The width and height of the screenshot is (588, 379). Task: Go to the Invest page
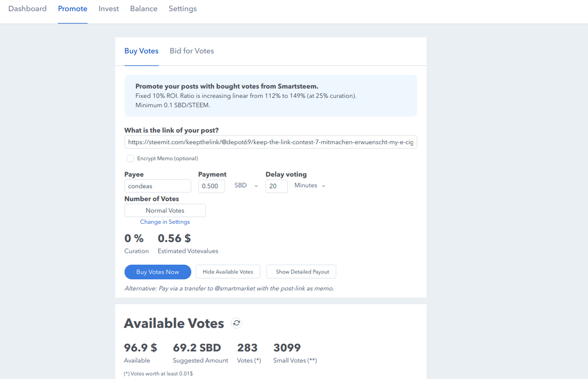click(x=108, y=9)
